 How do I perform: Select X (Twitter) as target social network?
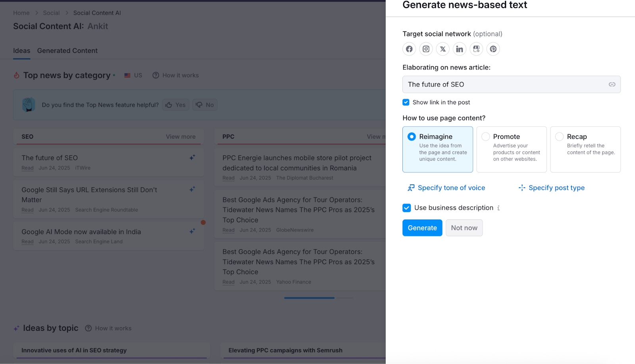point(443,49)
